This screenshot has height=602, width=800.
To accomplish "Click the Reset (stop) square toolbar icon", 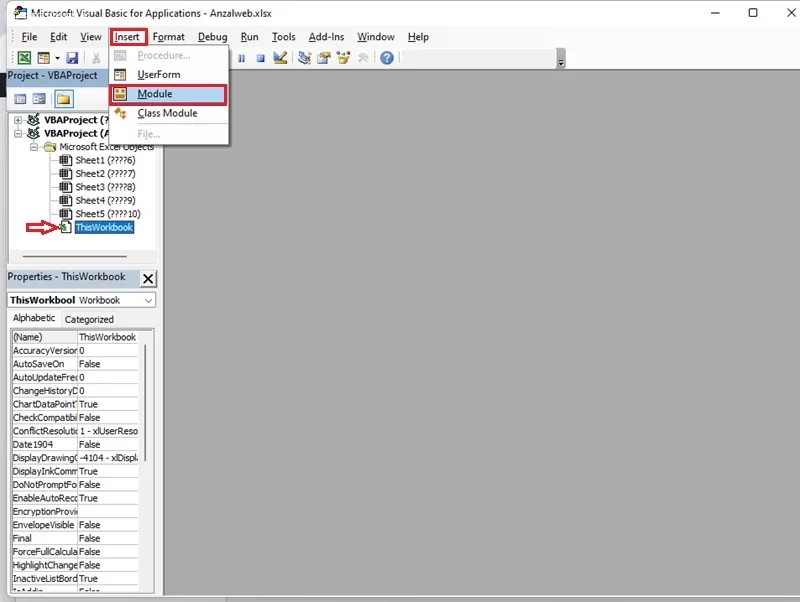I will click(261, 58).
